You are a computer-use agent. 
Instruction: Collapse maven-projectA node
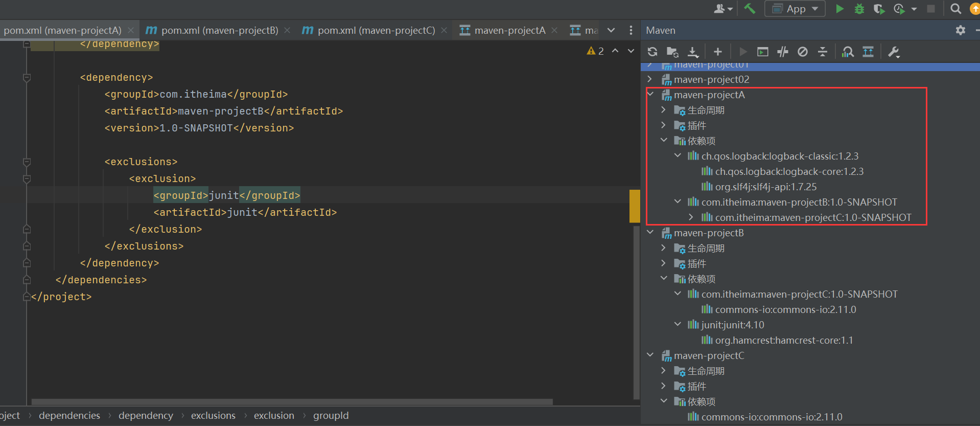tap(650, 94)
